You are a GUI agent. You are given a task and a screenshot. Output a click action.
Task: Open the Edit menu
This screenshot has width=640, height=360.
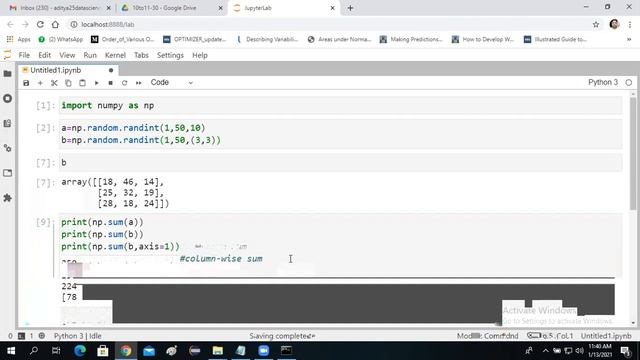[44, 55]
